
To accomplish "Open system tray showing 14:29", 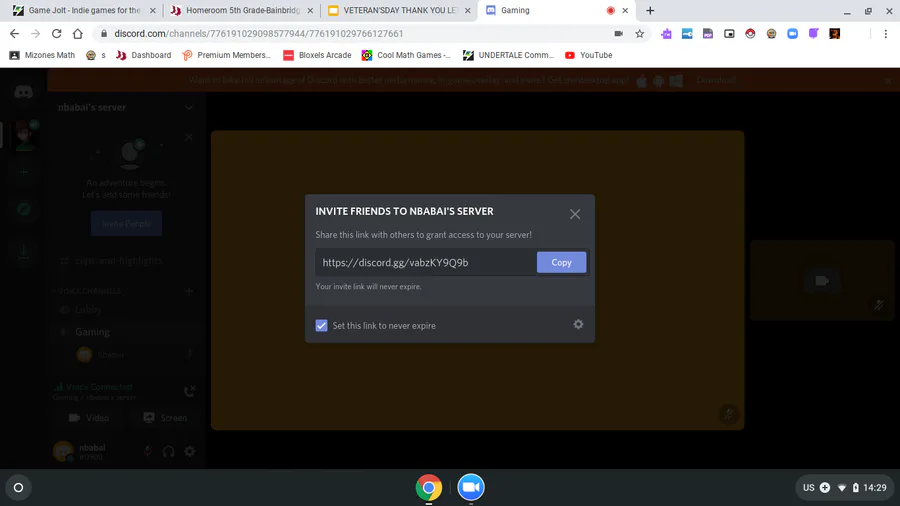I will [x=844, y=488].
